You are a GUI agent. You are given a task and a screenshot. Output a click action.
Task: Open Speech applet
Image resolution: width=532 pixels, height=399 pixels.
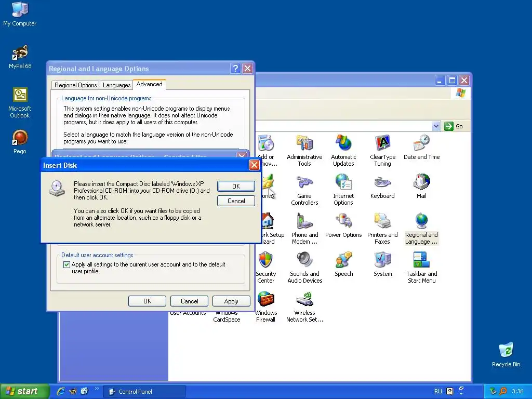point(343,264)
